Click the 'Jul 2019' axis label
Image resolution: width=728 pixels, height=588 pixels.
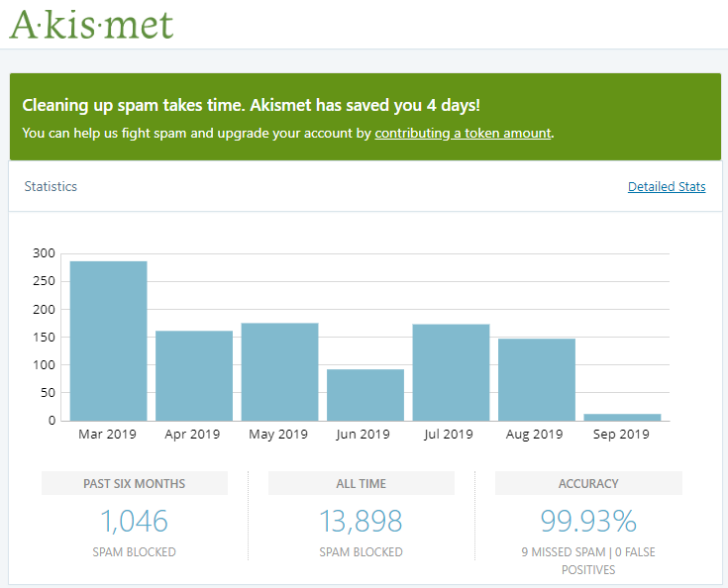(x=449, y=435)
